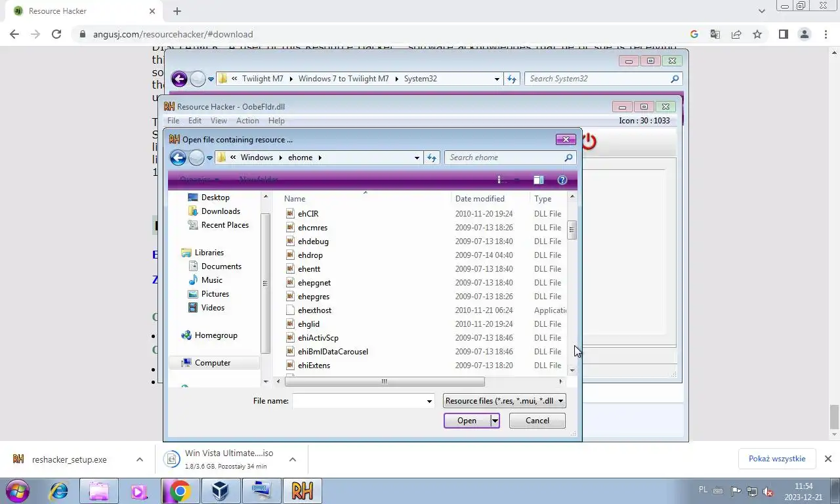The image size is (840, 504).
Task: Select the file ehiBmlDataCarousel
Action: click(x=333, y=352)
